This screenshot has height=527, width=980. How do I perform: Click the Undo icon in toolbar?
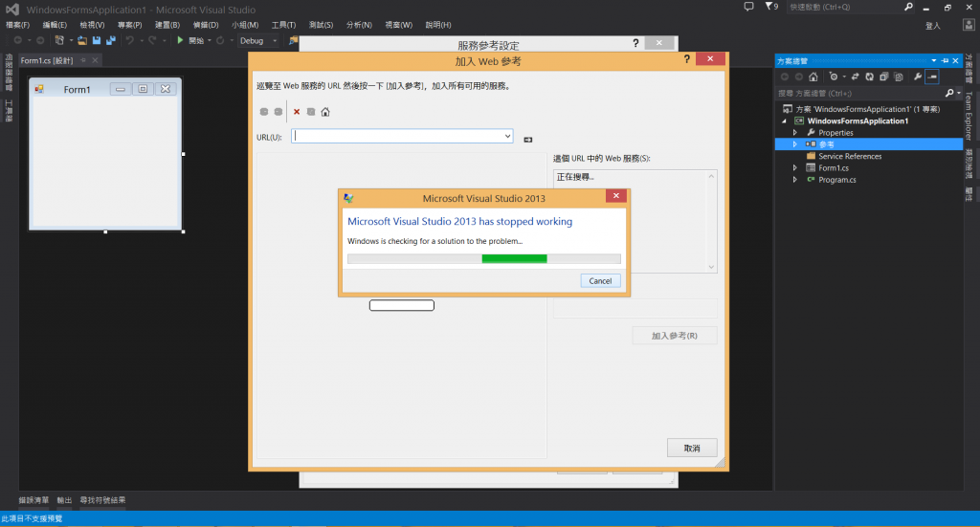(129, 40)
